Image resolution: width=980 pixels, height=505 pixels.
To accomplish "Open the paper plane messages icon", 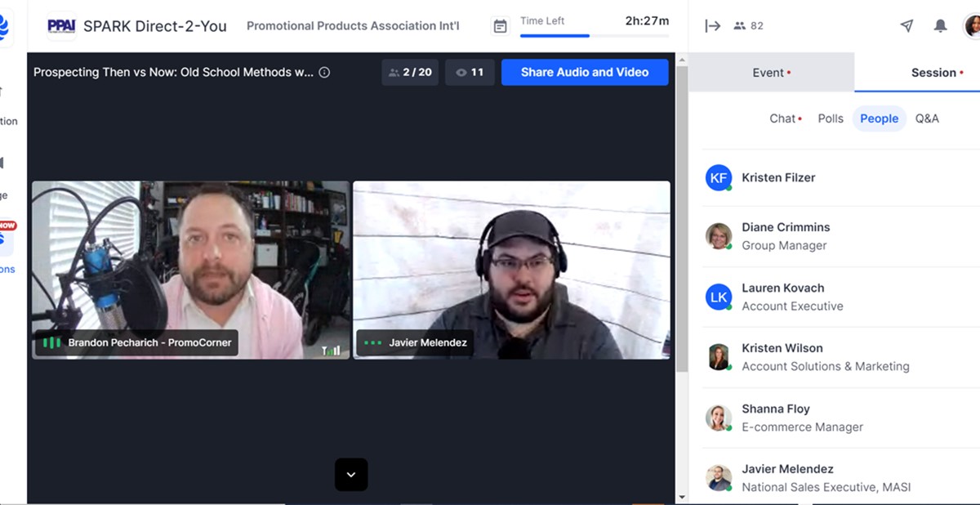I will [906, 26].
